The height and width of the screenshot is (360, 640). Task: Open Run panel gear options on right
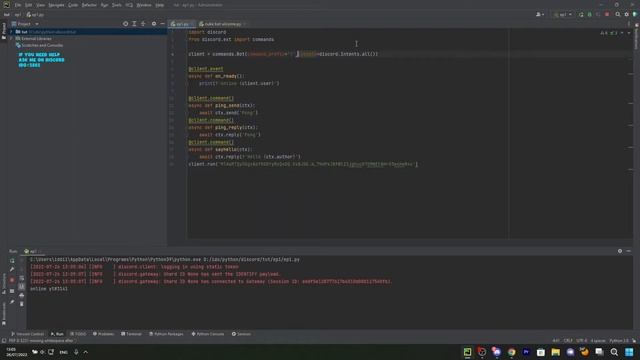click(620, 251)
